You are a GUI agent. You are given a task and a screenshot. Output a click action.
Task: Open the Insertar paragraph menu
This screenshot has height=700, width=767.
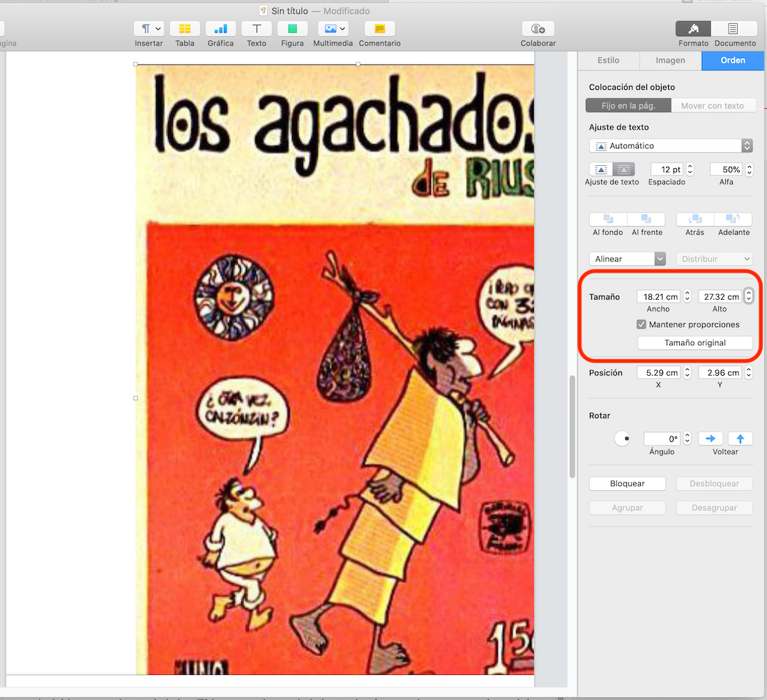click(x=149, y=29)
